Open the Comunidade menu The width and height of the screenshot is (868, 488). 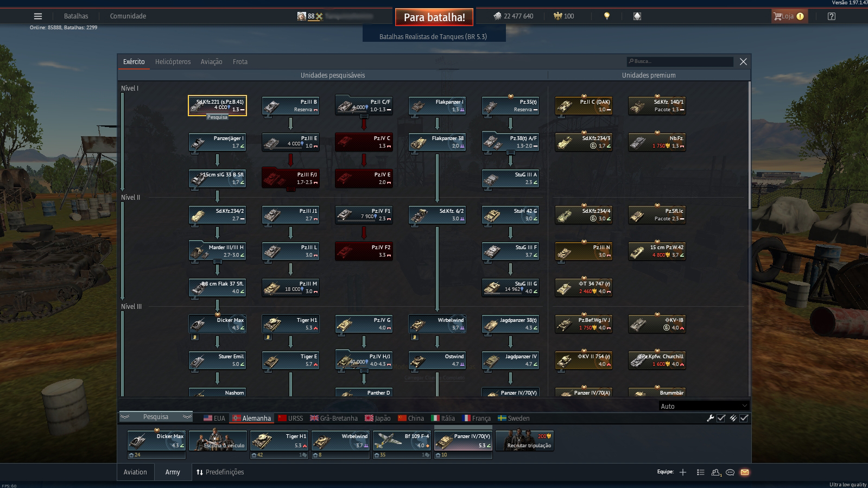point(128,16)
